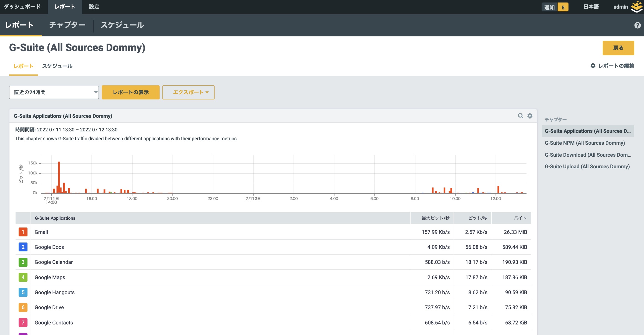Go to ダッシュボード in top menu
Screen dimensions: 644x335
22,7
